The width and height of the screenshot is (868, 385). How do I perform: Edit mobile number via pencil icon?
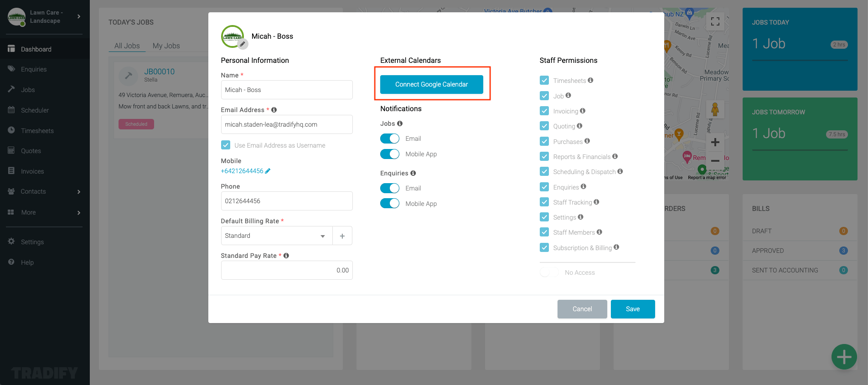click(x=268, y=171)
